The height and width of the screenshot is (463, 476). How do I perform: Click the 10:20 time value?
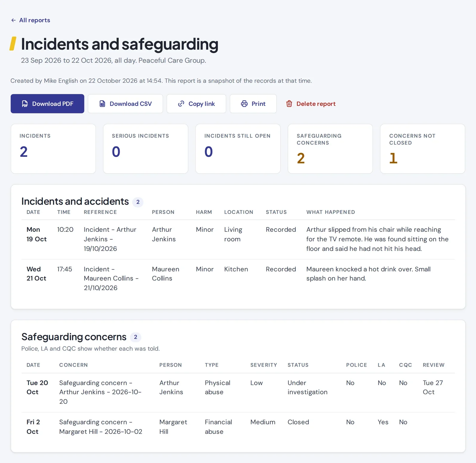pyautogui.click(x=65, y=230)
